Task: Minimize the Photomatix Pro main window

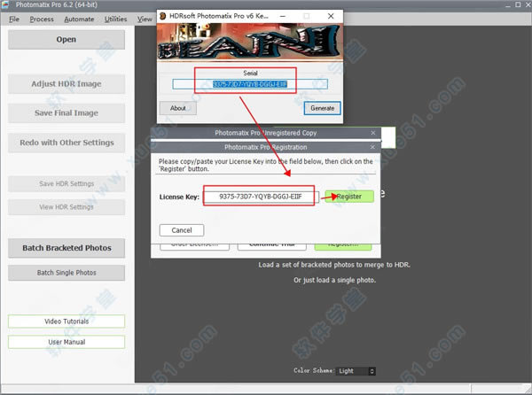Action: [507, 4]
